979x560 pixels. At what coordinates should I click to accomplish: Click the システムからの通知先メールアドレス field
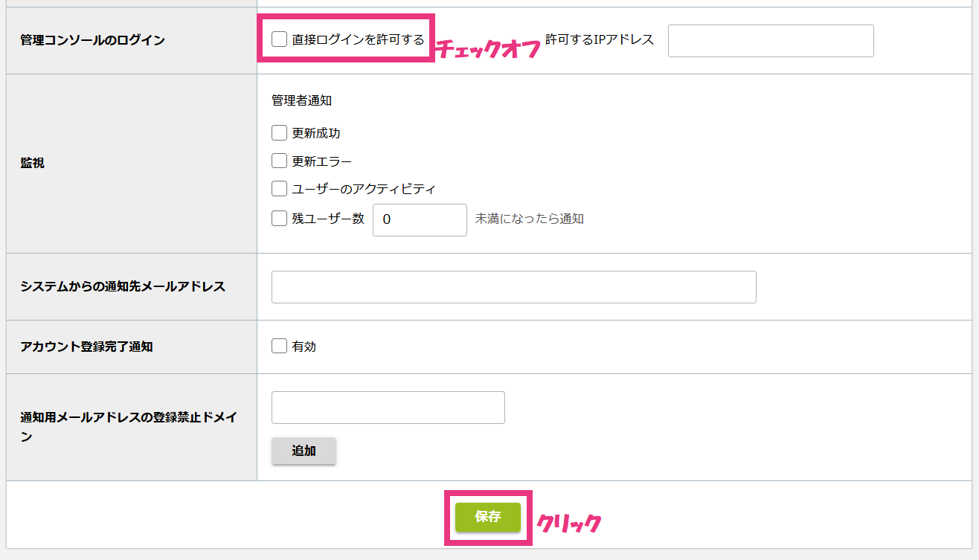(514, 287)
